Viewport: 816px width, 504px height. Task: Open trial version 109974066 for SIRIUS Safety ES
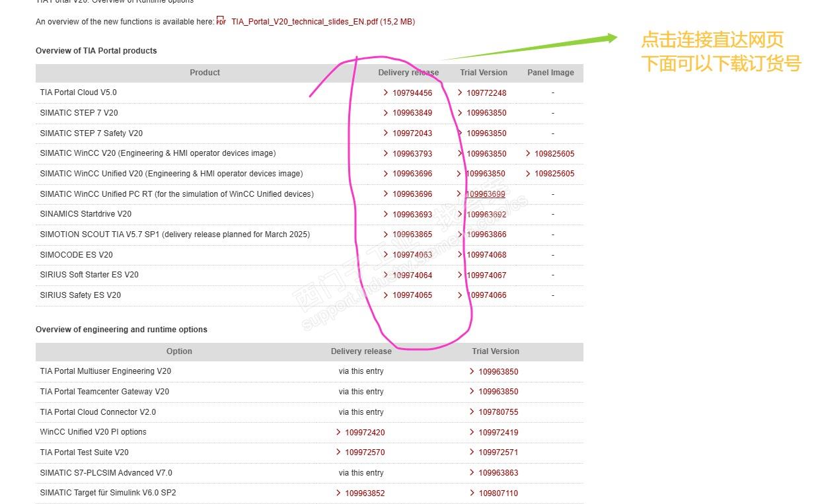[x=486, y=295]
